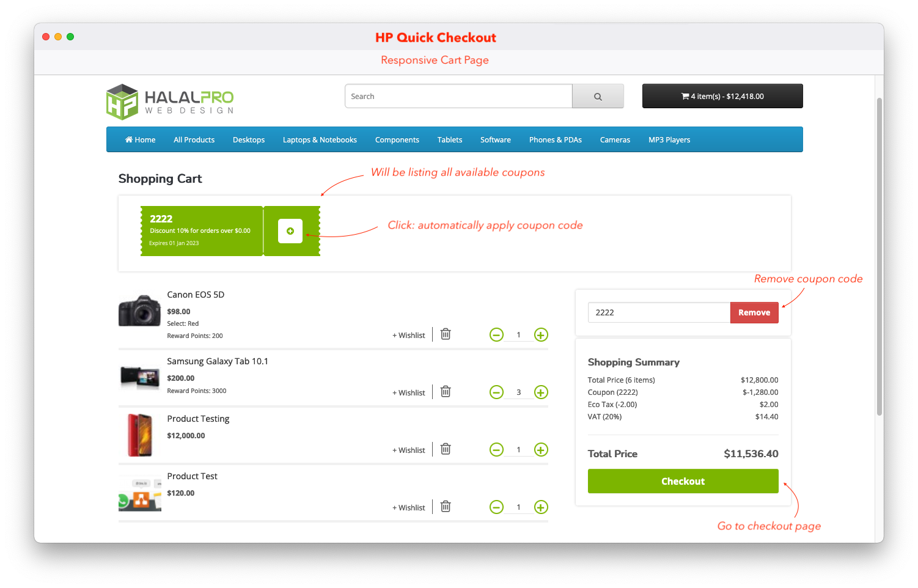Open the cart summary dropdown button
The height and width of the screenshot is (588, 918).
pyautogui.click(x=722, y=97)
